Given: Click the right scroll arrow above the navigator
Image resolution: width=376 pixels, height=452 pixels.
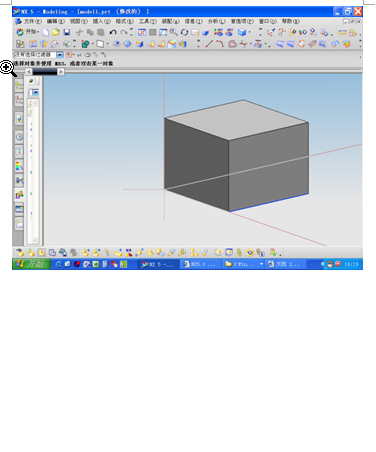Looking at the screenshot, I should [x=60, y=71].
